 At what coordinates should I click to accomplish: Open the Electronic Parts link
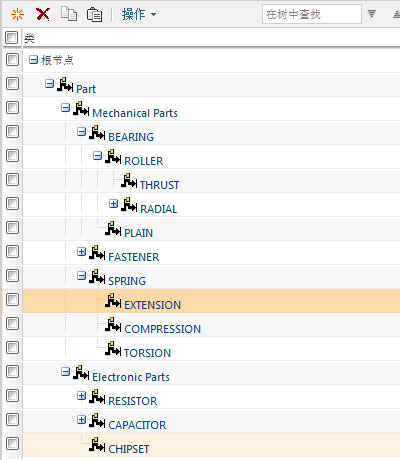(131, 377)
